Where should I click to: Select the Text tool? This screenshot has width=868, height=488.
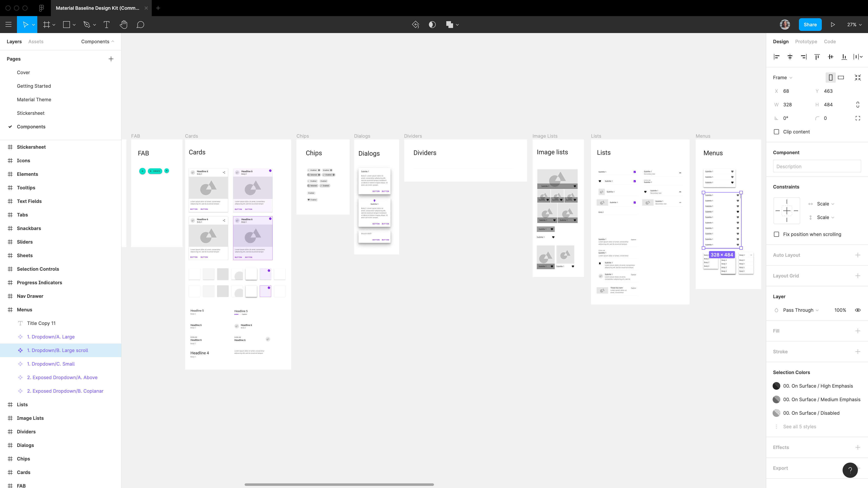click(x=106, y=25)
